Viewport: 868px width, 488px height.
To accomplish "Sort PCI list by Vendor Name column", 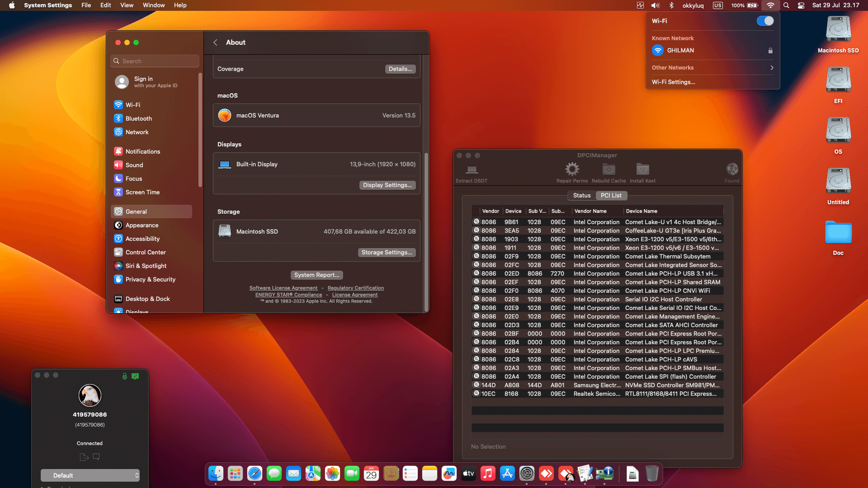I will 598,211.
